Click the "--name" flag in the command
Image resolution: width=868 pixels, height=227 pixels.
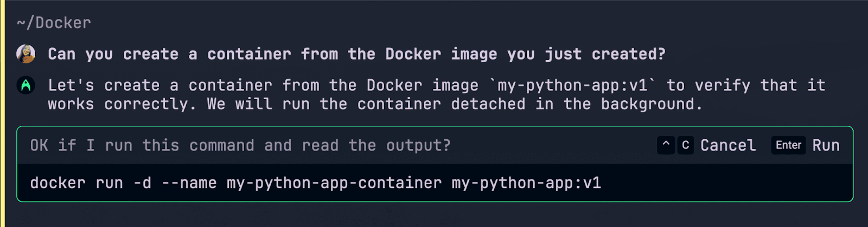[189, 183]
